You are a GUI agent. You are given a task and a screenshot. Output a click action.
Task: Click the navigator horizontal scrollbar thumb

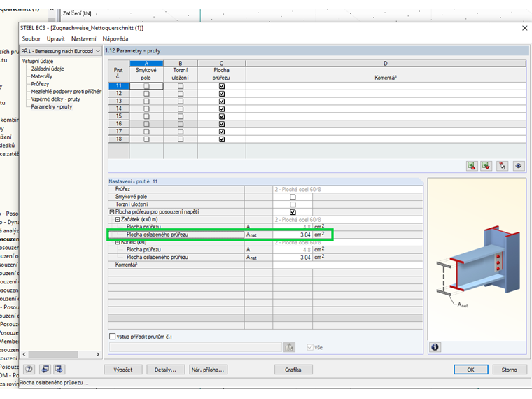tap(53, 354)
